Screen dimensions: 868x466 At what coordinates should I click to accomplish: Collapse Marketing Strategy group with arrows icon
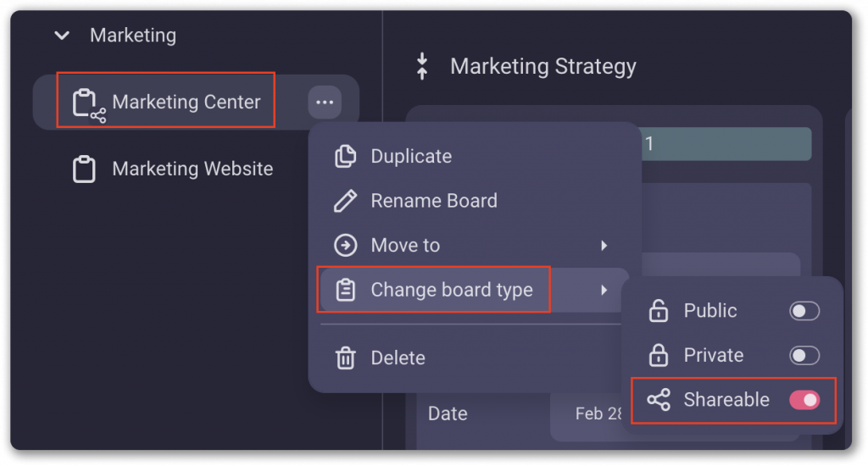(x=422, y=66)
